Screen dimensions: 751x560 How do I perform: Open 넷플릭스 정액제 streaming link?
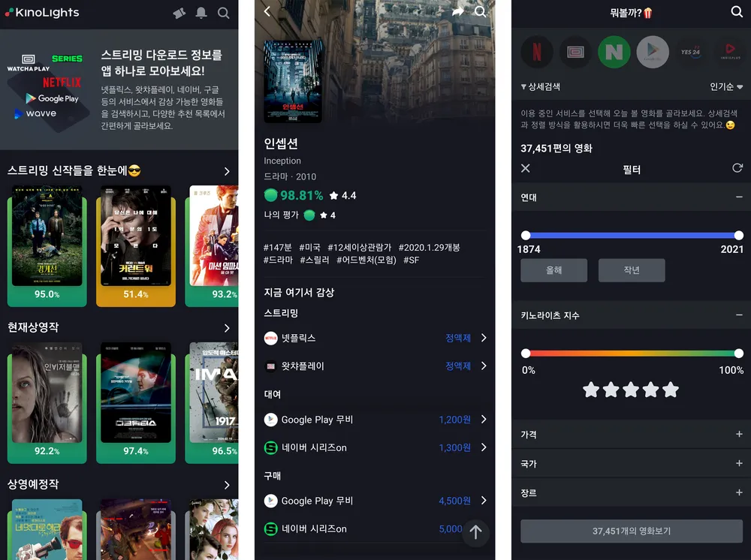pyautogui.click(x=375, y=338)
